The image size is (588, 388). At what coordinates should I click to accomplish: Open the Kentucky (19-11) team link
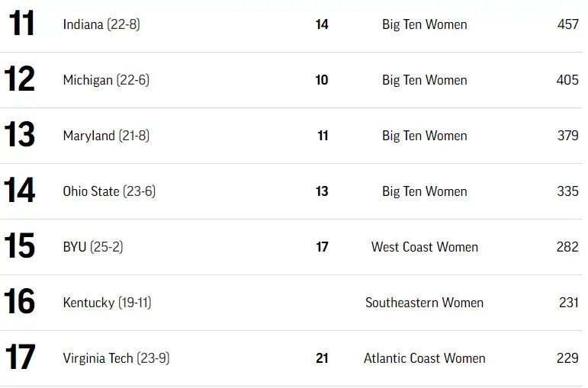pos(107,303)
